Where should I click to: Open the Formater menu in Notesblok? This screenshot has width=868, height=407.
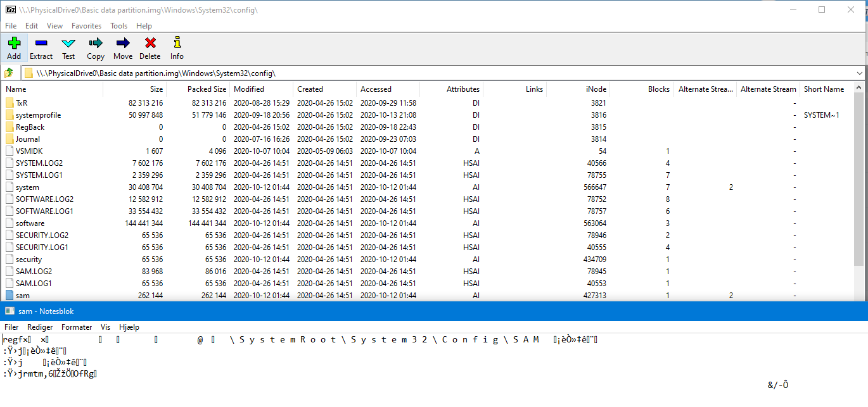[77, 327]
